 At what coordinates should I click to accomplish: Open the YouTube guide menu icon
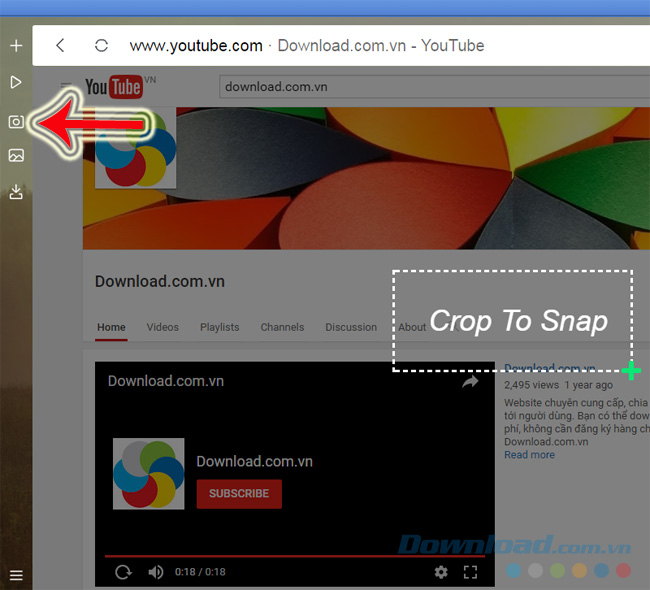(65, 87)
